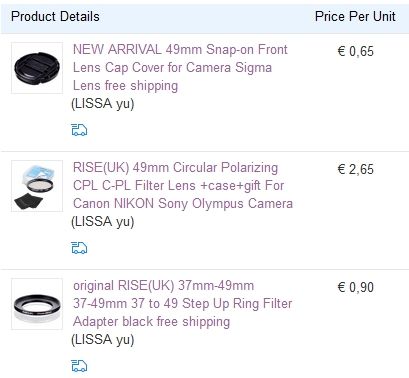The width and height of the screenshot is (409, 378).
Task: Click 'Canon NIKON Sony Olympus Camera' title line
Action: pyautogui.click(x=183, y=204)
